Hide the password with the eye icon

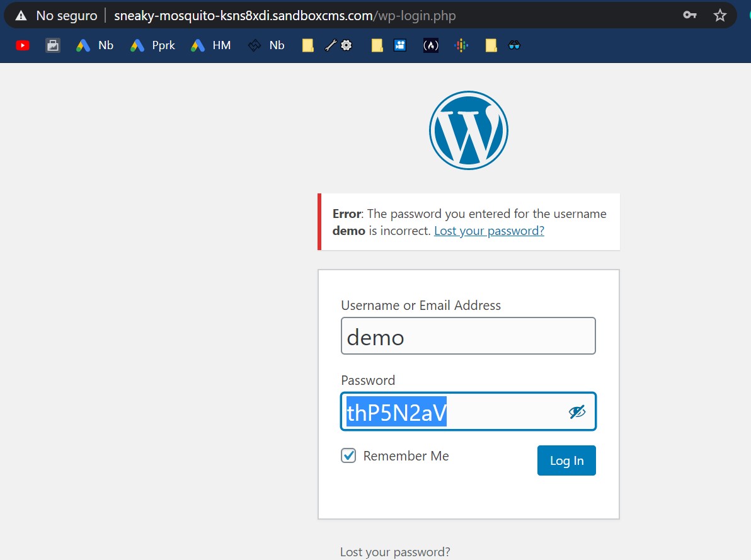(x=577, y=411)
